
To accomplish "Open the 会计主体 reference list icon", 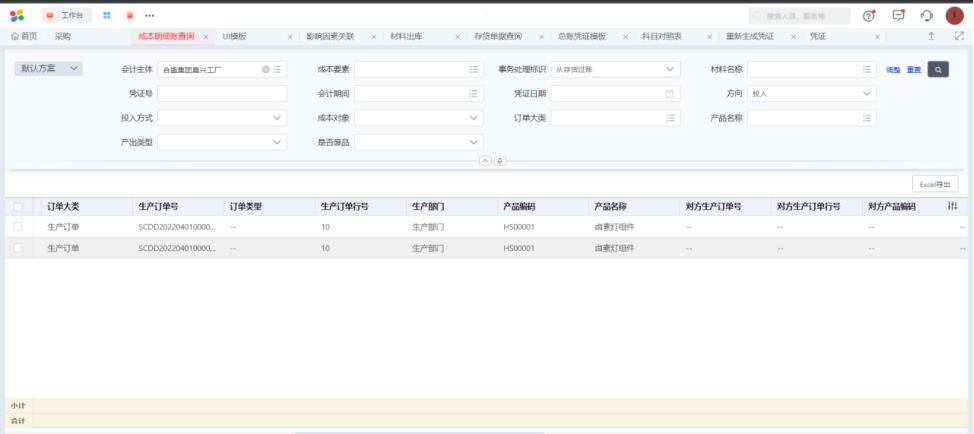I will pos(277,70).
